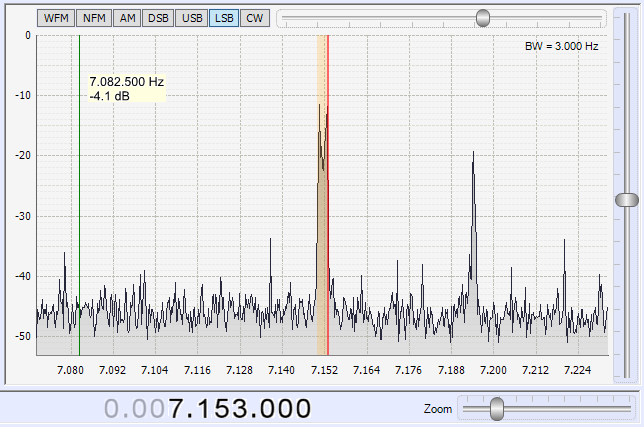Viewport: 644px width, 427px height.
Task: Select the WFM demodulation mode
Action: tap(56, 18)
